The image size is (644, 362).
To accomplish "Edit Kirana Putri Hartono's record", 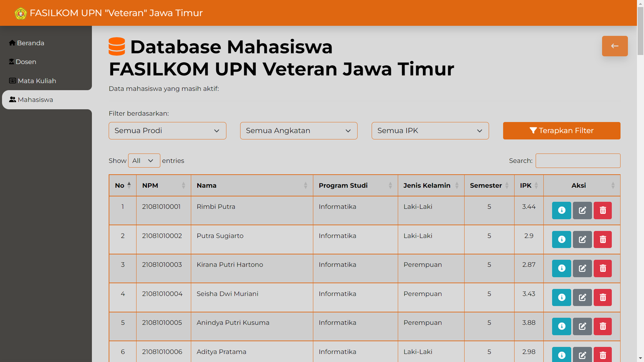I will click(x=582, y=268).
